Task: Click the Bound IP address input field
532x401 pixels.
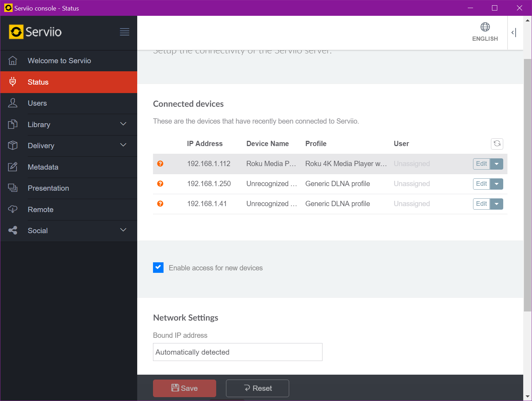Action: (238, 352)
